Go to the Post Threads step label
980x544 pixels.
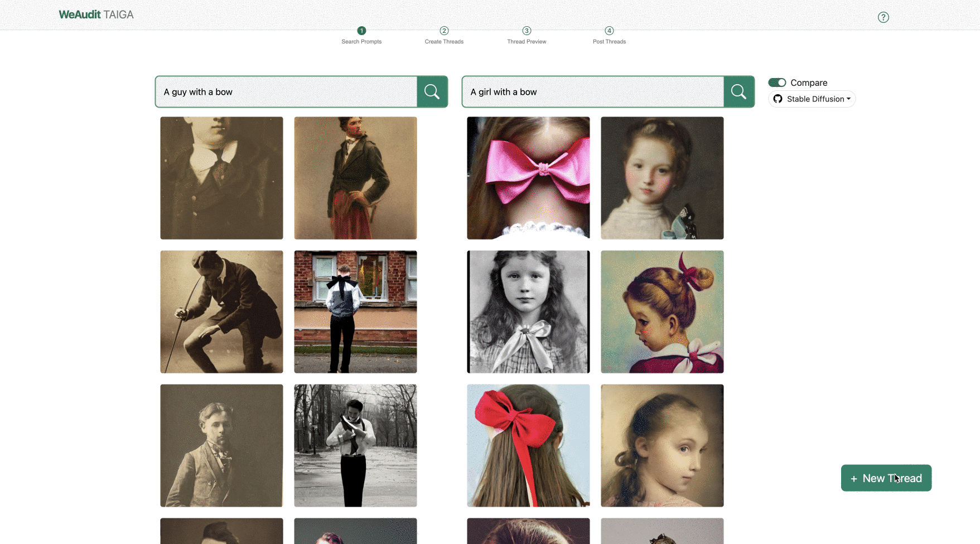tap(609, 42)
